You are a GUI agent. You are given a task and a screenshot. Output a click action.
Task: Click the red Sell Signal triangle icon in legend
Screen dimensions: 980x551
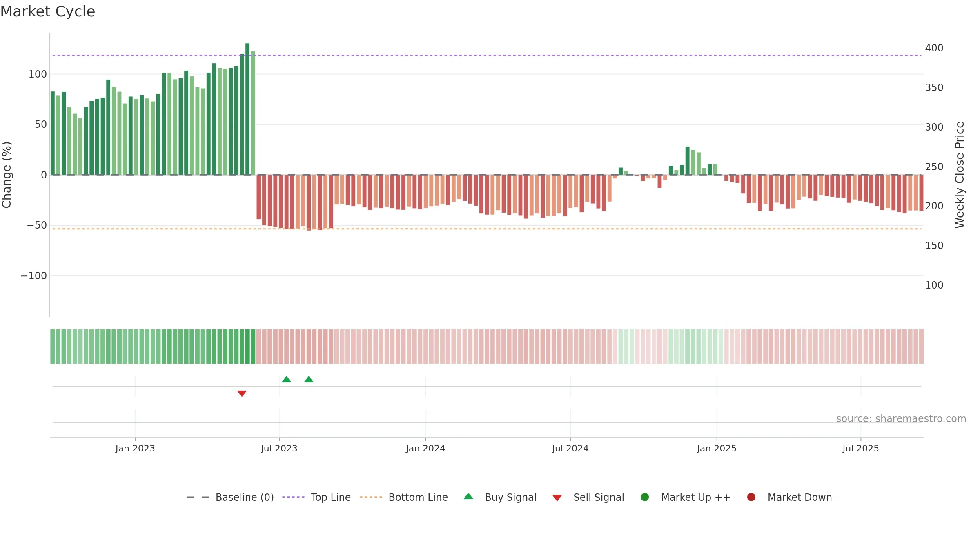point(557,498)
